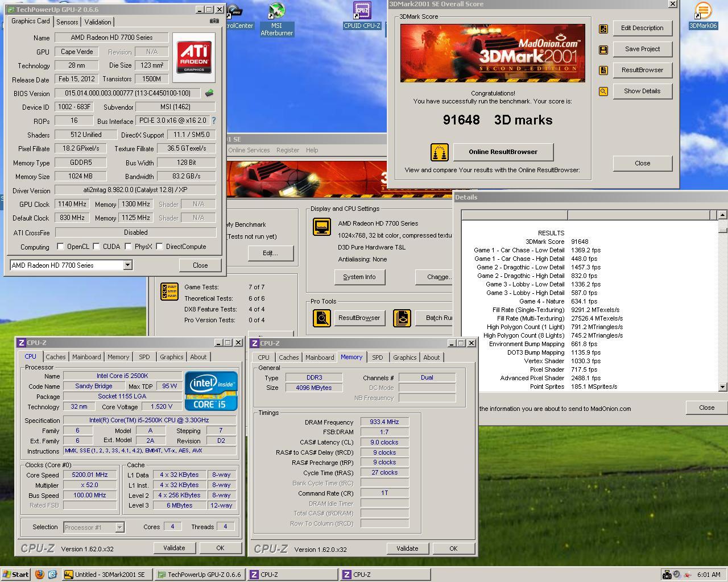Open the Help menu in 3DMark2001
The height and width of the screenshot is (582, 728).
coord(312,150)
